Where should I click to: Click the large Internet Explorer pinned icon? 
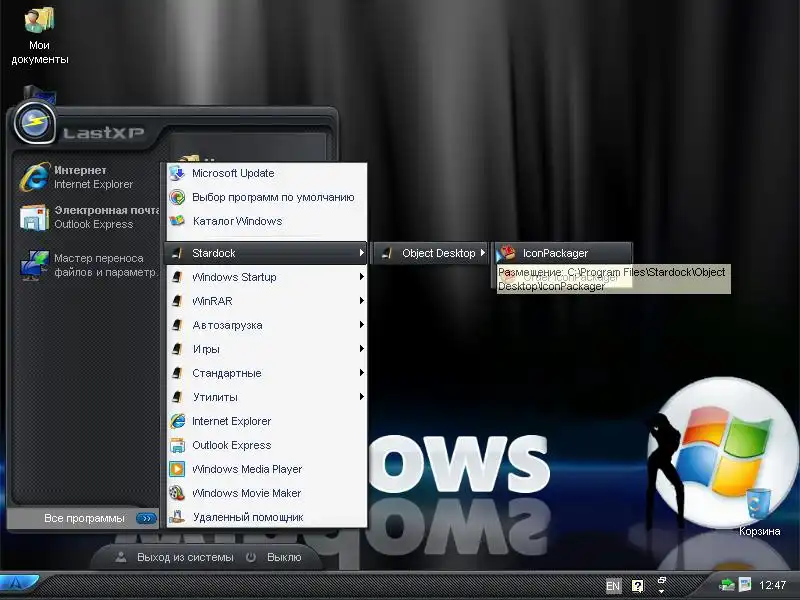tap(35, 177)
